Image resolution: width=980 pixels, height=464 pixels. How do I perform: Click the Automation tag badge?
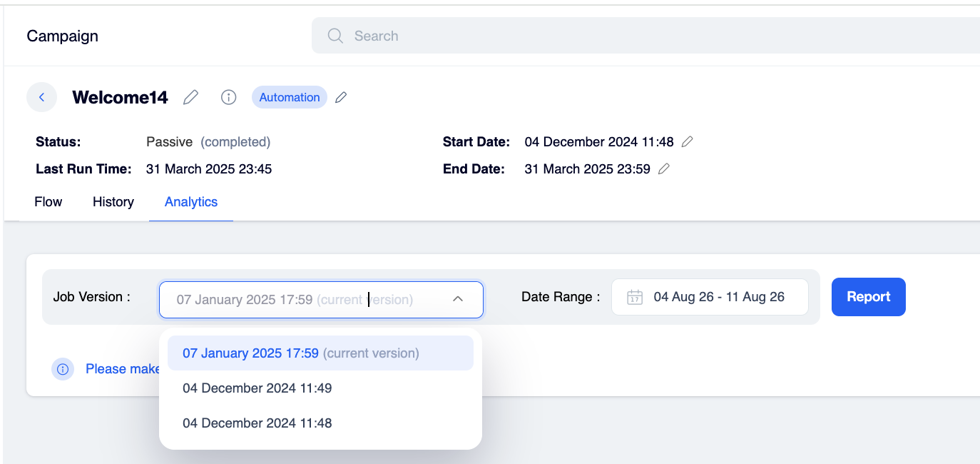290,97
